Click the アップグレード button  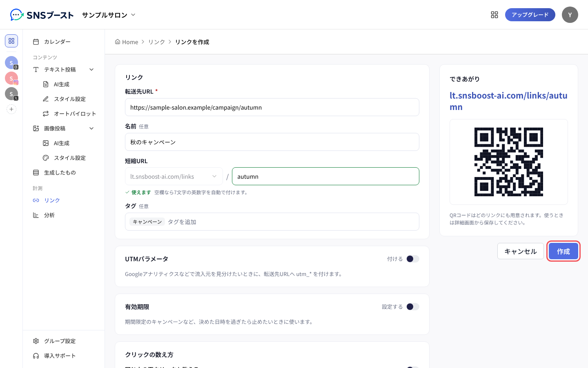pyautogui.click(x=530, y=15)
